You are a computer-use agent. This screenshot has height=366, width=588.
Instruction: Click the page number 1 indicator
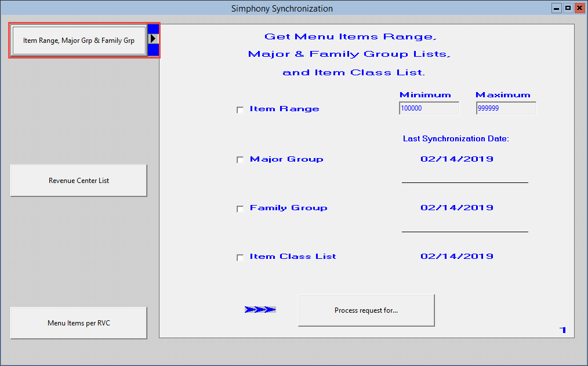coord(562,330)
